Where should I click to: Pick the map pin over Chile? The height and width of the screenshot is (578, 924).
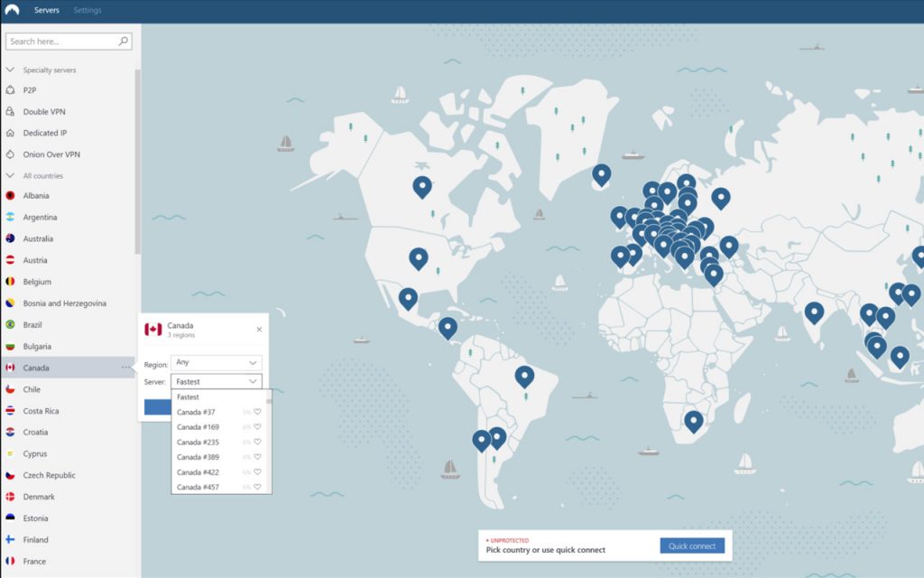click(x=482, y=440)
